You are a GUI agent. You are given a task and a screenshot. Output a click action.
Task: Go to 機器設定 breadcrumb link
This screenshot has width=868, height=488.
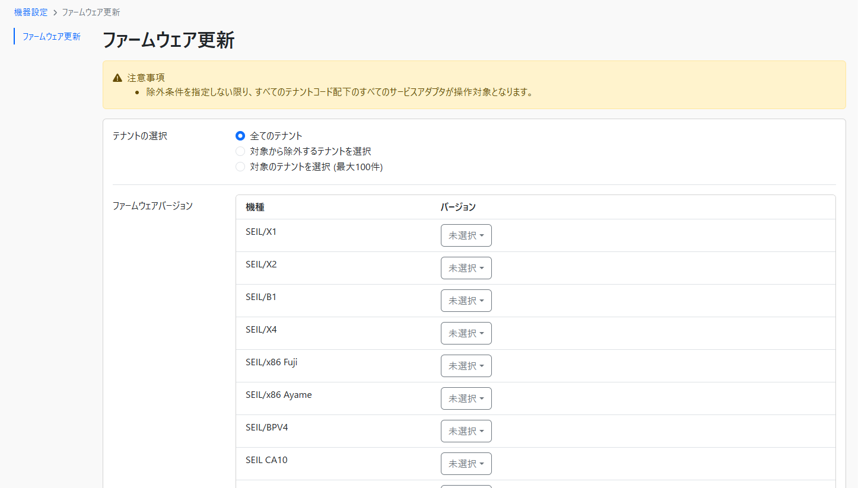31,12
